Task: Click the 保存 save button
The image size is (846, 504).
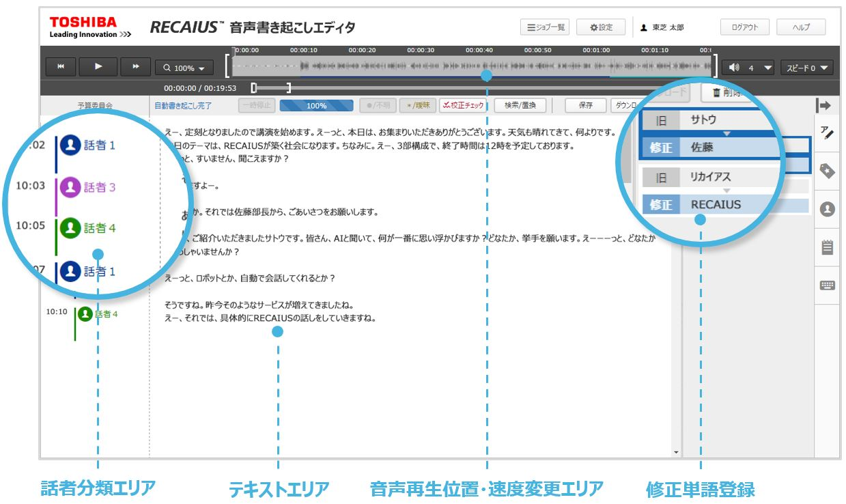Action: [585, 106]
